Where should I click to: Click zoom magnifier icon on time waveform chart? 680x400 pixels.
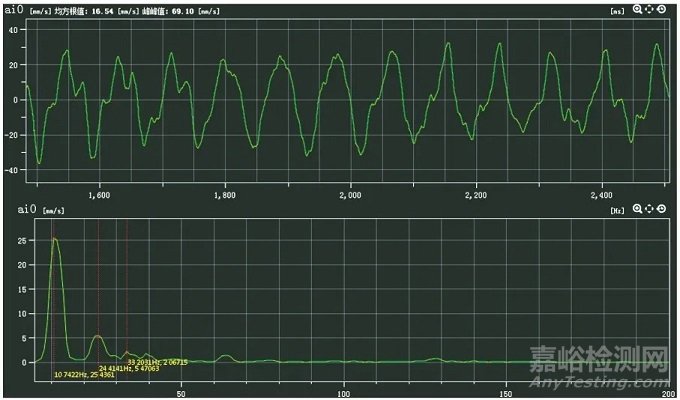[637, 9]
